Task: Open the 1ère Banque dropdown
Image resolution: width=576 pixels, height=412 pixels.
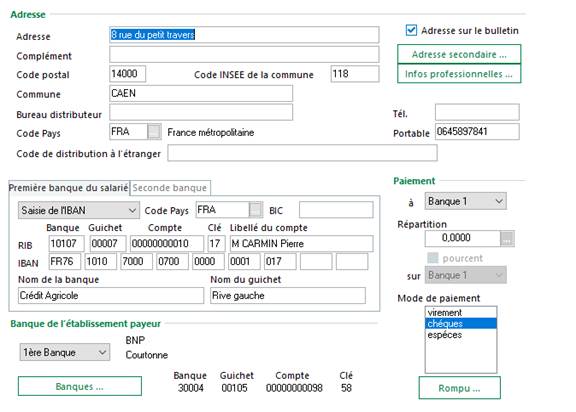Action: (x=65, y=353)
